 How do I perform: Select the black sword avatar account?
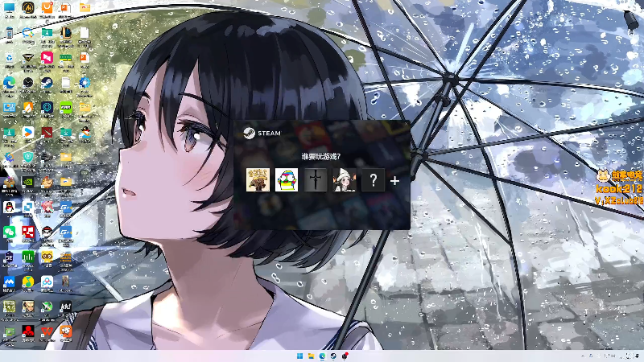pyautogui.click(x=316, y=179)
